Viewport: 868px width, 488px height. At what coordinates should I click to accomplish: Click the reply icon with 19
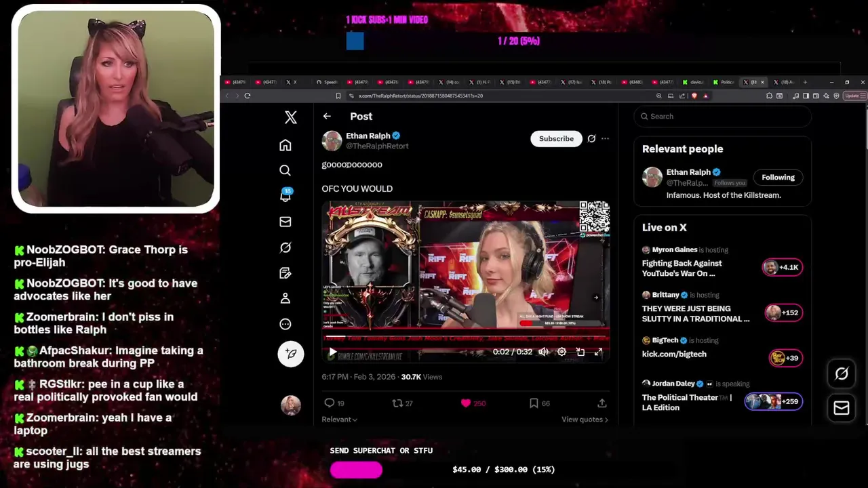(330, 403)
